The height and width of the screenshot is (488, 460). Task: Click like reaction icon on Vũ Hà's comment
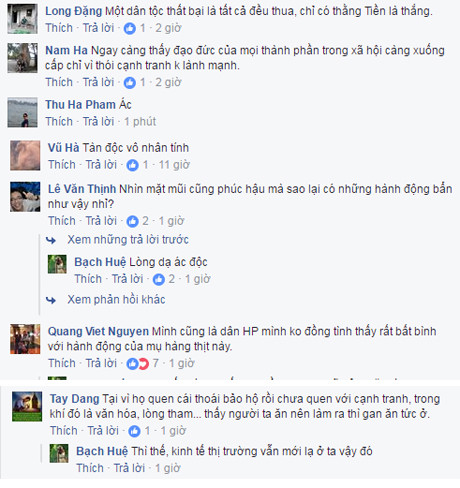click(132, 165)
